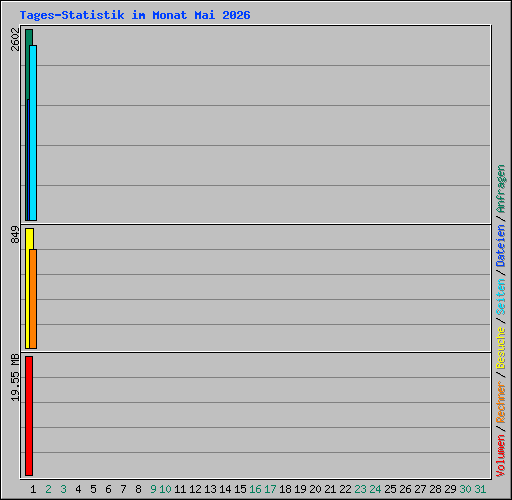Viewport: 512px width, 500px height.
Task: Click day 31 on the x-axis
Action: (x=480, y=489)
